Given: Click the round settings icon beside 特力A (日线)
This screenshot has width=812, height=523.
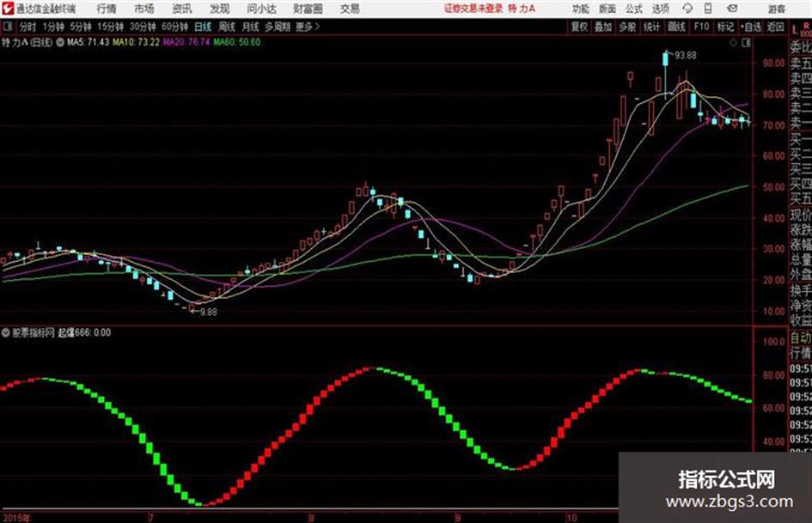Looking at the screenshot, I should click(60, 42).
